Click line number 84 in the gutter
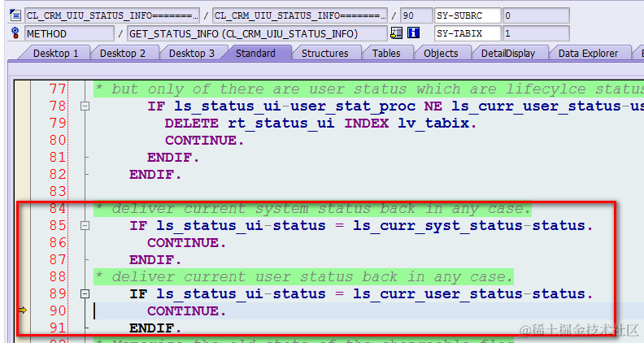The image size is (644, 343). click(x=58, y=209)
